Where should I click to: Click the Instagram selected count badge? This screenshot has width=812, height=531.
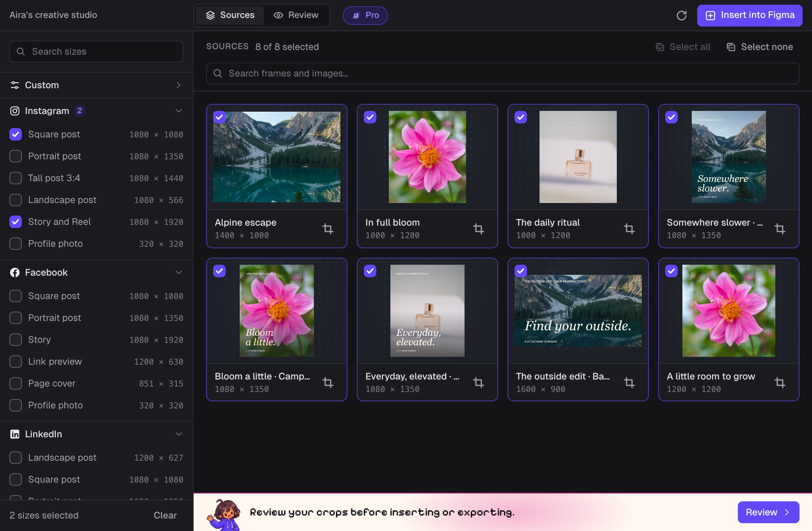pyautogui.click(x=80, y=111)
